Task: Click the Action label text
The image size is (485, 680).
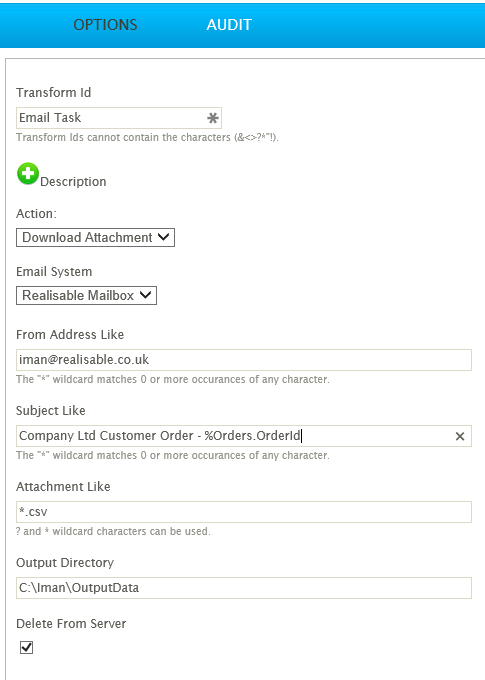Action: 36,214
